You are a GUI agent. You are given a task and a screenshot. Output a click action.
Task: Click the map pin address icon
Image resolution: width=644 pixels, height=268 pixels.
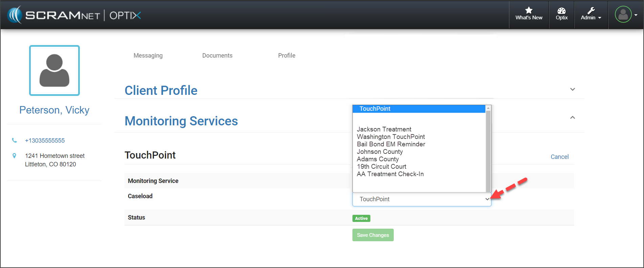click(x=14, y=156)
